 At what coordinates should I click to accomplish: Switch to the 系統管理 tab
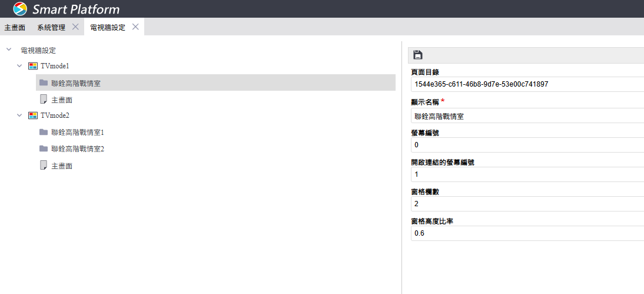click(x=51, y=27)
